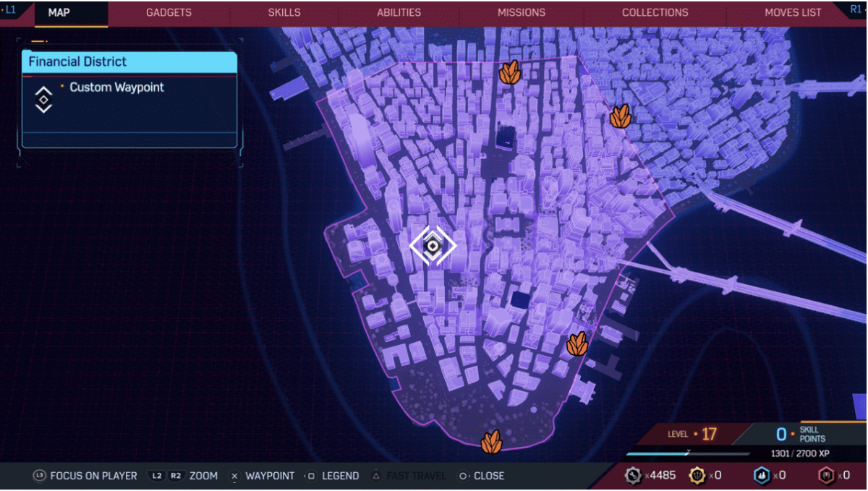868x491 pixels.
Task: Open the MISSIONS tab
Action: 522,12
